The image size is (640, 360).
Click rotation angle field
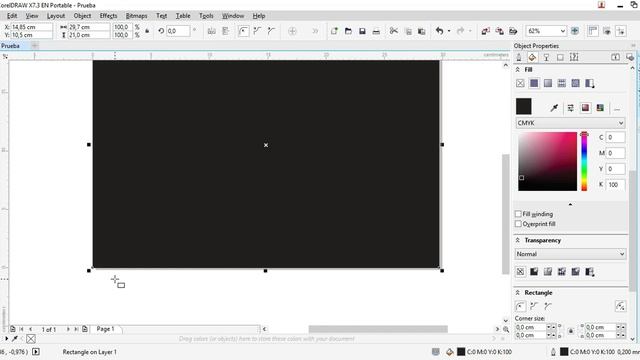[178, 31]
